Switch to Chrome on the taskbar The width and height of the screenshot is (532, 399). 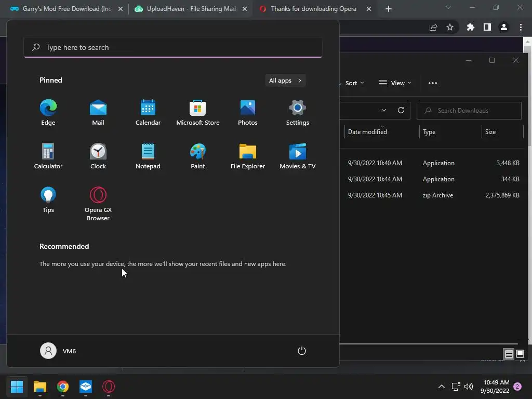click(63, 386)
